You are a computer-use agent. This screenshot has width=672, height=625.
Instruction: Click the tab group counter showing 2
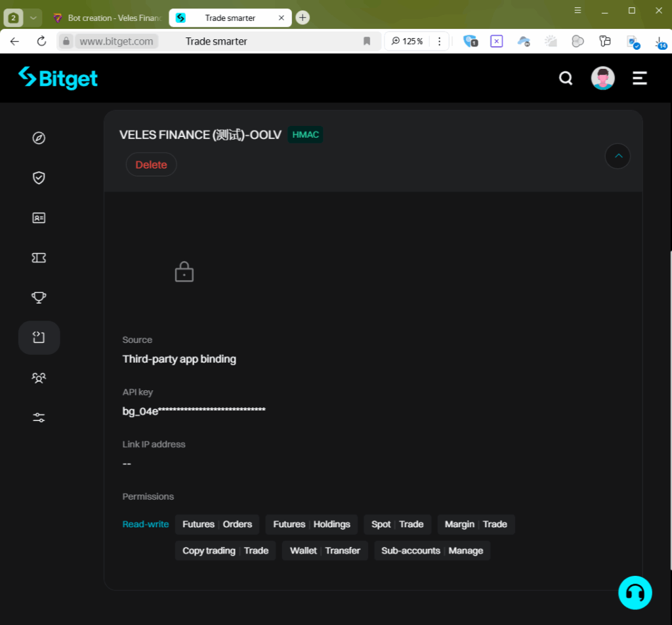pos(13,18)
